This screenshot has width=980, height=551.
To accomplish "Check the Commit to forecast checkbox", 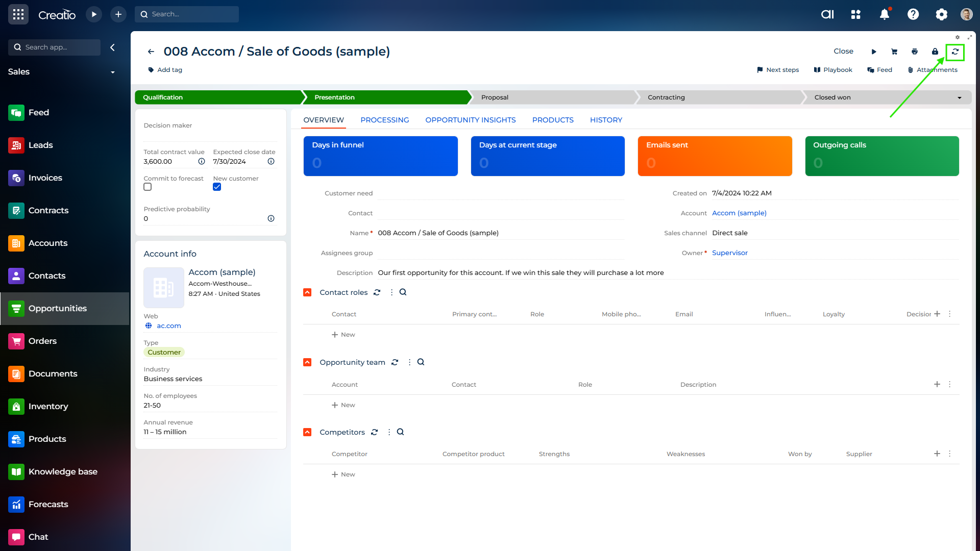I will (148, 187).
